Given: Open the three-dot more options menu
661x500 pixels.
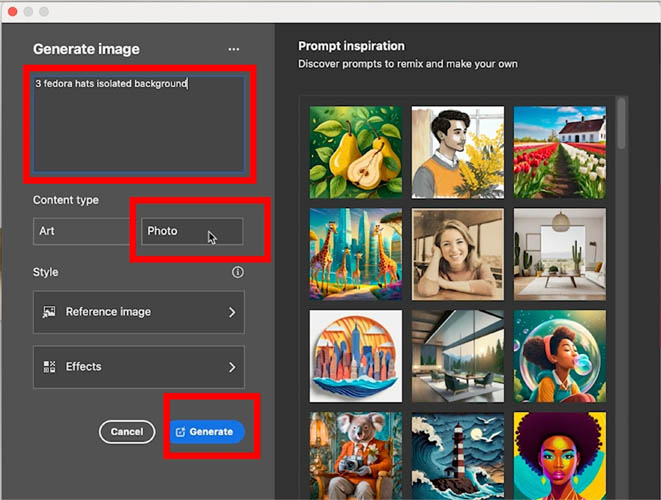Looking at the screenshot, I should tap(234, 49).
